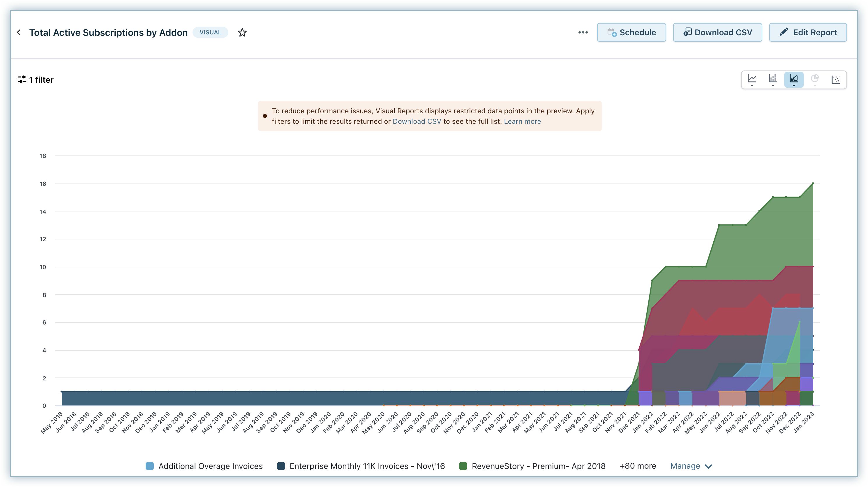
Task: Switch to line chart view
Action: tap(752, 80)
